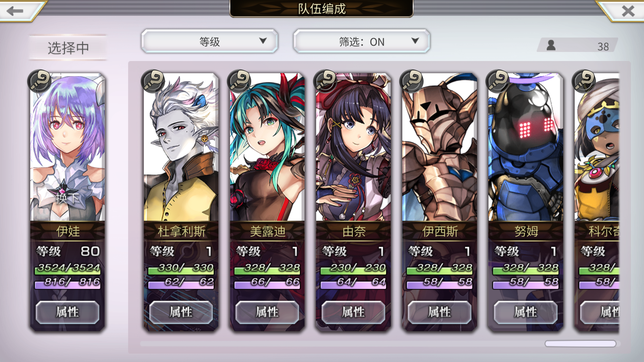Click the character count person icon
The height and width of the screenshot is (362, 644).
(x=551, y=45)
